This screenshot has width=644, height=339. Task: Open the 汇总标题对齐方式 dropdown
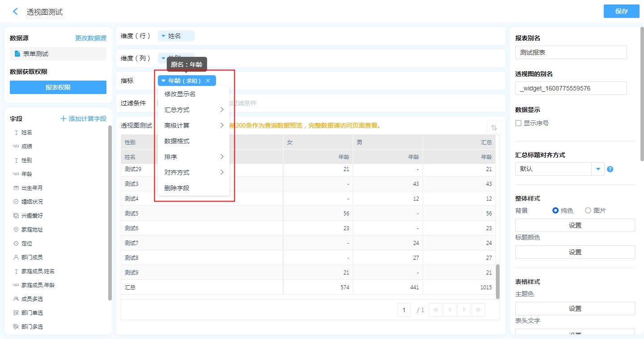(x=598, y=169)
